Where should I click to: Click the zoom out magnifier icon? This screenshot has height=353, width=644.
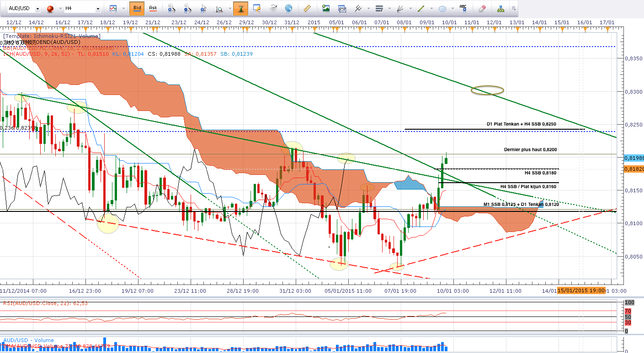pos(188,8)
